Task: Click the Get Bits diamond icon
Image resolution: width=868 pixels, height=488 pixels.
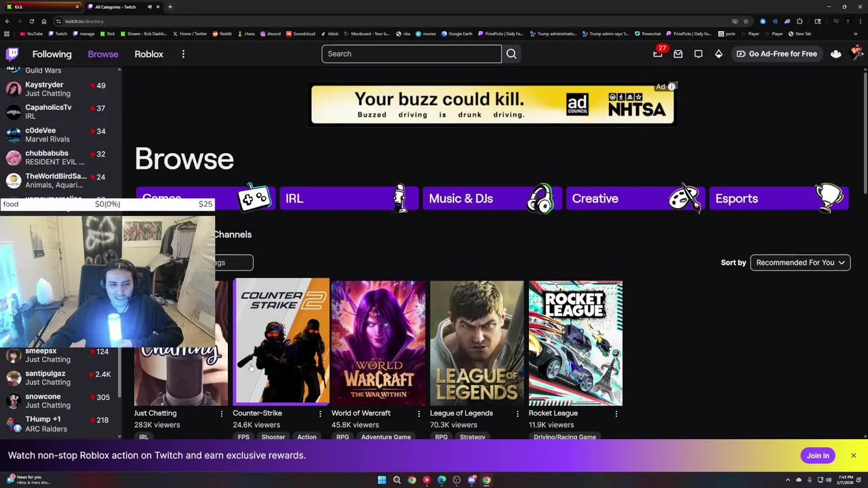Action: point(719,54)
